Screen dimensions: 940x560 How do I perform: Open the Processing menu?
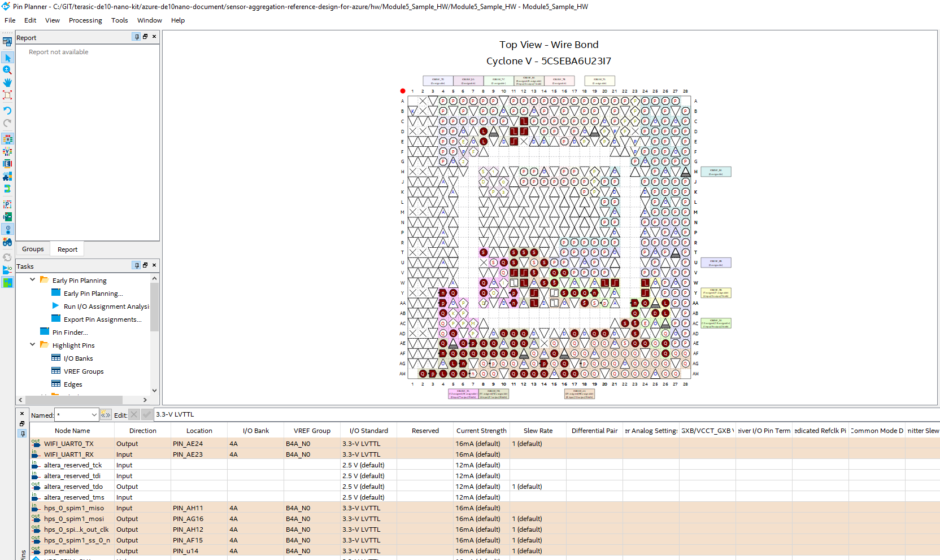tap(85, 20)
